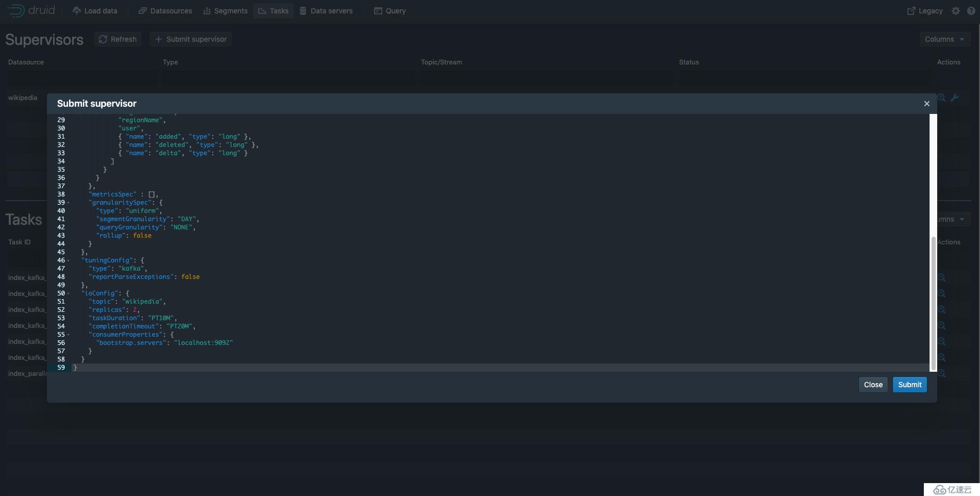Click the Topic/Stream filter input

pos(547,79)
